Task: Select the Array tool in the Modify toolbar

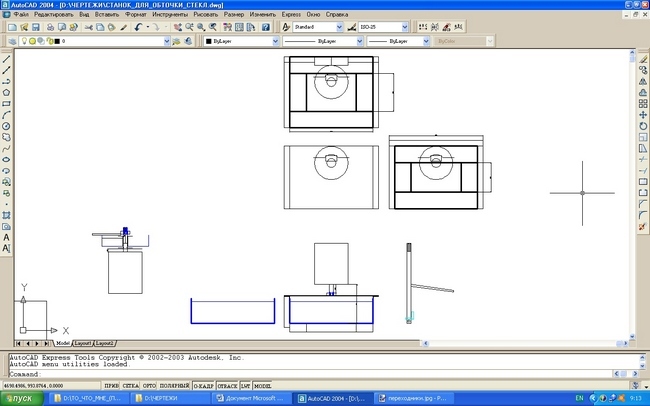Action: pyautogui.click(x=643, y=104)
